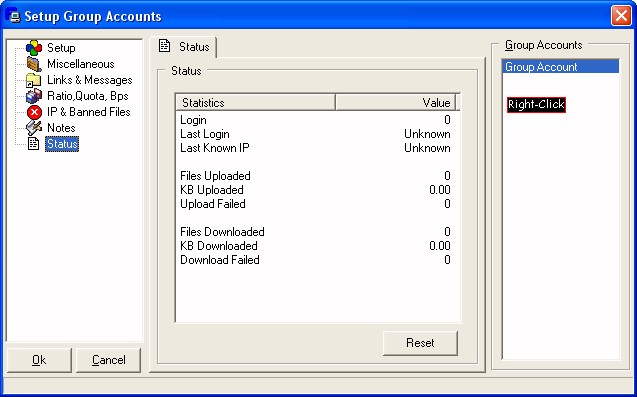
Task: Select the KB Downloaded row
Action: [x=315, y=246]
